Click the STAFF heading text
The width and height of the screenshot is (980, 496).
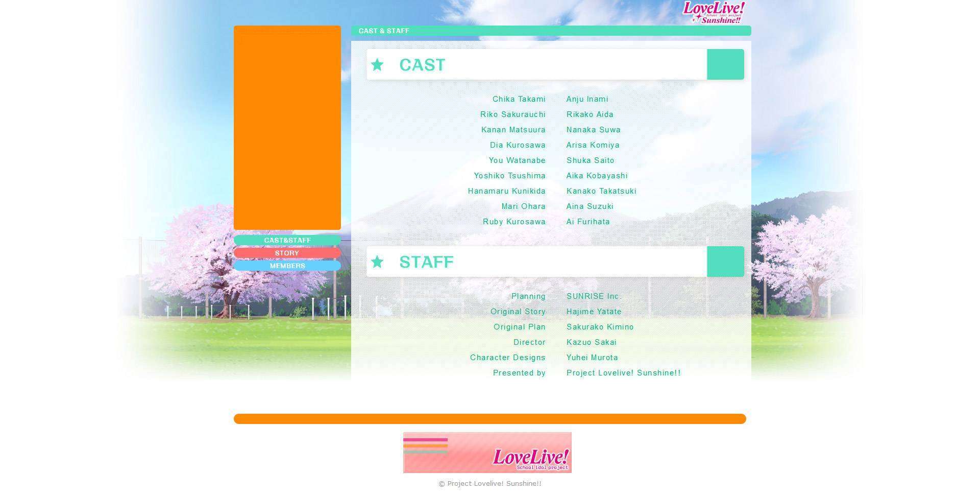(x=426, y=262)
